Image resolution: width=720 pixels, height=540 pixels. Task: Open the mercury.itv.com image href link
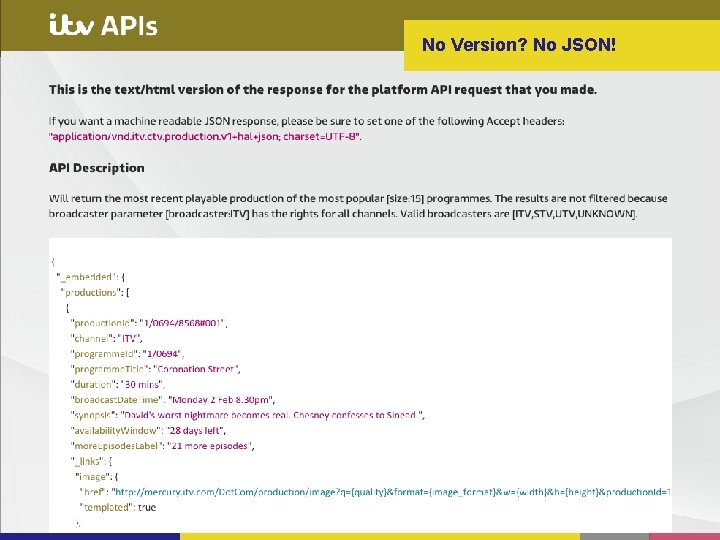[392, 492]
